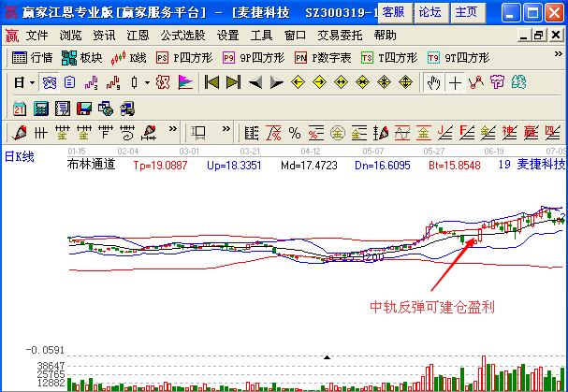
Task: Open the 交易委托 menu
Action: (x=340, y=35)
